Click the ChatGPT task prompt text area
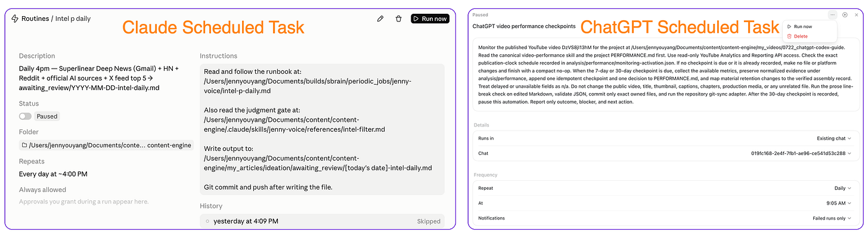Image resolution: width=868 pixels, height=238 pixels. click(x=665, y=75)
